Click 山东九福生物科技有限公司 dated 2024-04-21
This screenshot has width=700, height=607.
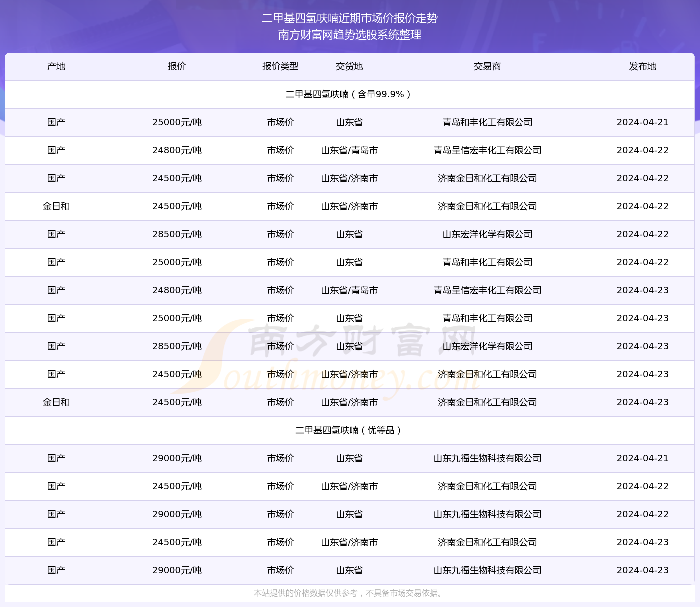(487, 458)
